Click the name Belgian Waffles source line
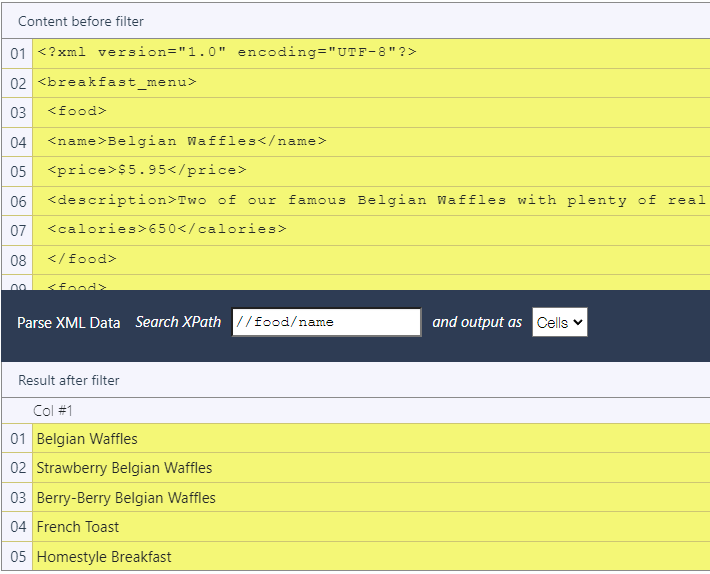Viewport: 710px width, 574px height. point(187,142)
